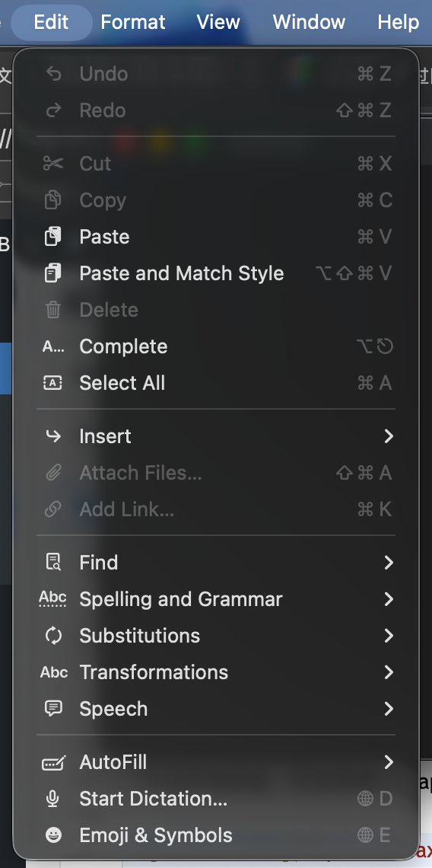This screenshot has width=432, height=868.
Task: Click the Substitutions circular arrows icon
Action: tap(53, 636)
